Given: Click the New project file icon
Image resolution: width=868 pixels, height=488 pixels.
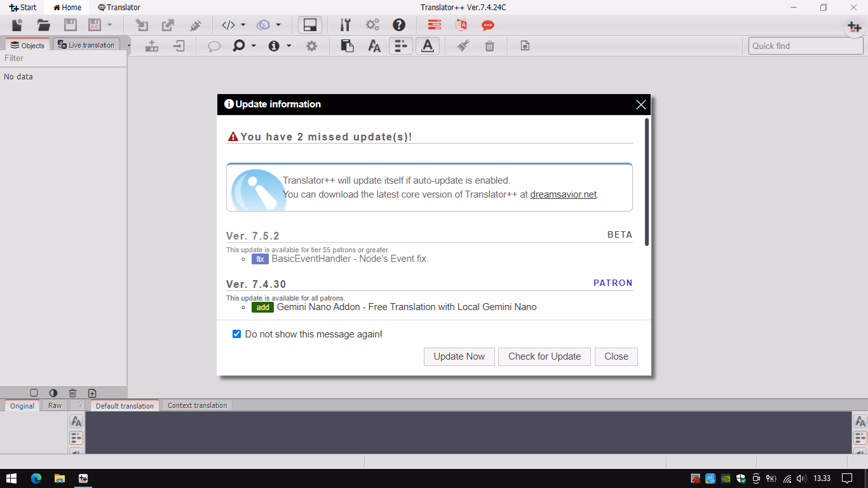Looking at the screenshot, I should 17,25.
